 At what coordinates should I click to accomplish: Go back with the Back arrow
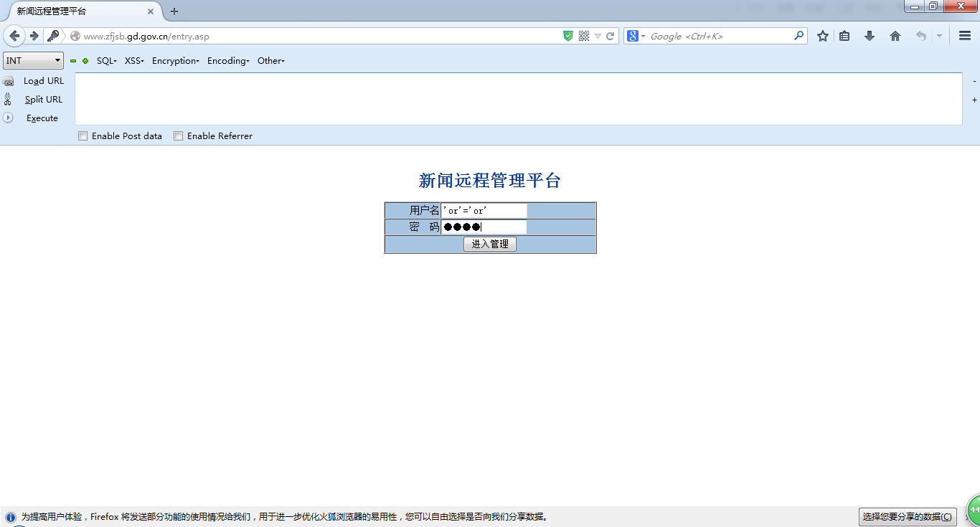[14, 36]
